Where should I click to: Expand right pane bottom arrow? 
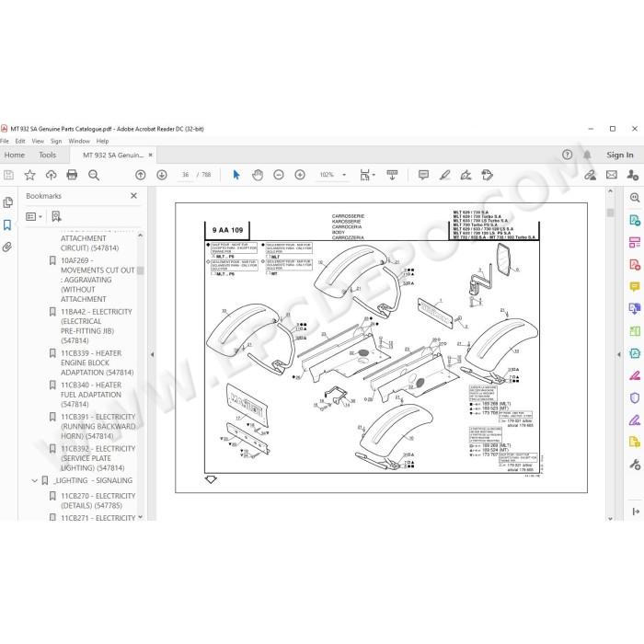pos(636,512)
